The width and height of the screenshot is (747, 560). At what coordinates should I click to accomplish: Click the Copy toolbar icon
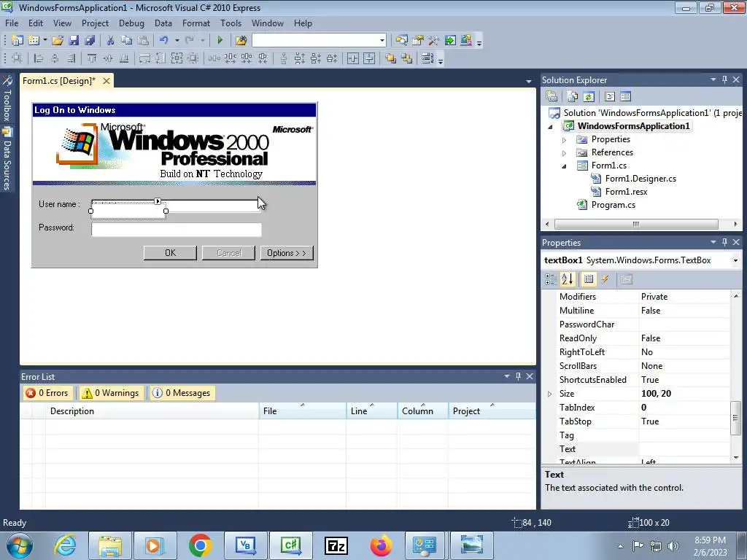pos(127,41)
